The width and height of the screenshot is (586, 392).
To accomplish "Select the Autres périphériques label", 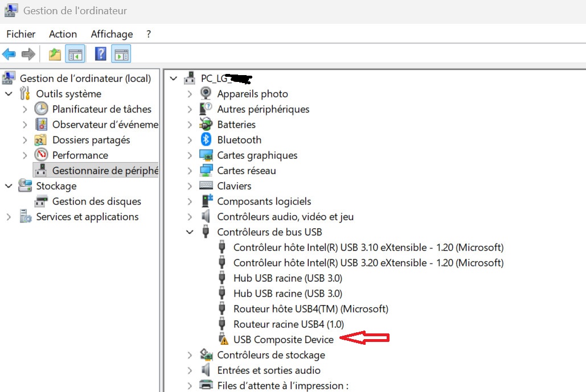I will pyautogui.click(x=263, y=109).
